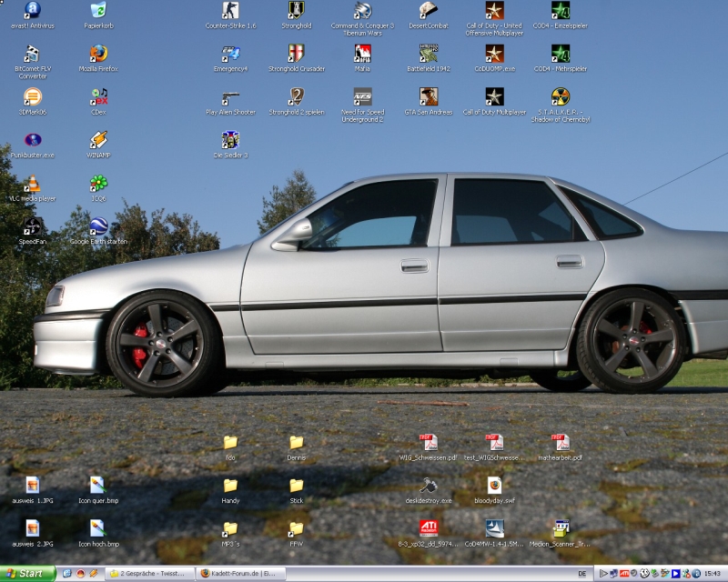Click the DE language indicator in taskbar
This screenshot has width=728, height=582.
point(582,574)
